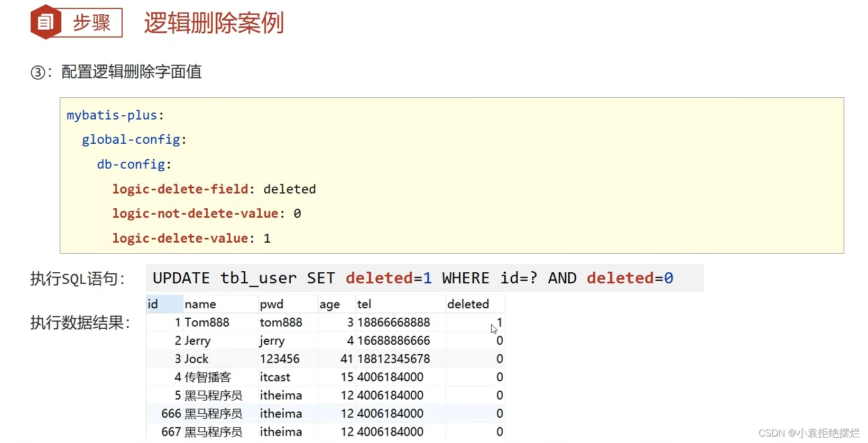Image resolution: width=868 pixels, height=443 pixels.
Task: Click the 黑马程序员 name in row 5
Action: point(214,395)
